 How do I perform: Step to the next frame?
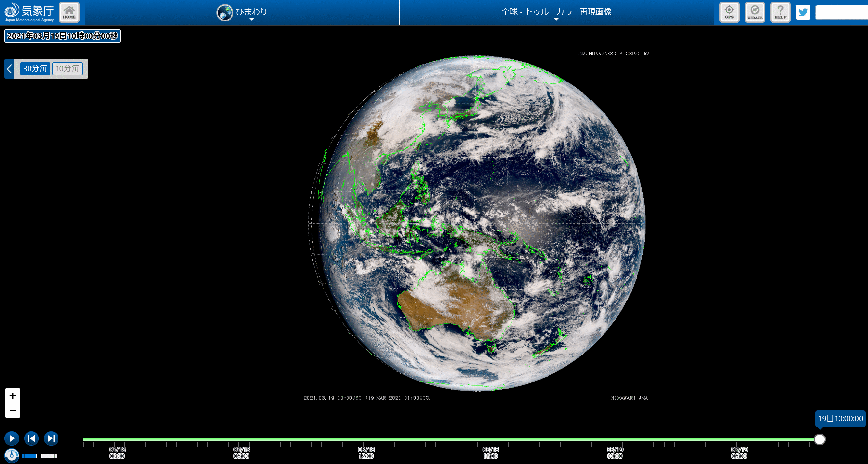tap(51, 438)
